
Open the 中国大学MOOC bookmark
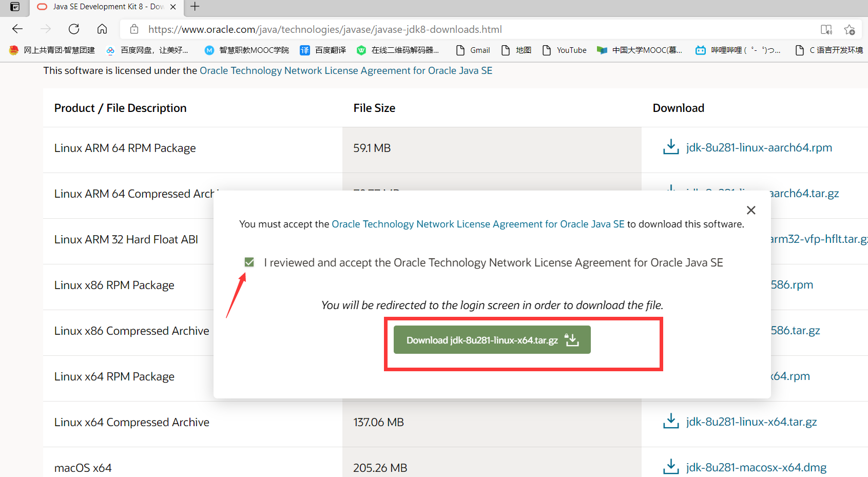tap(640, 50)
